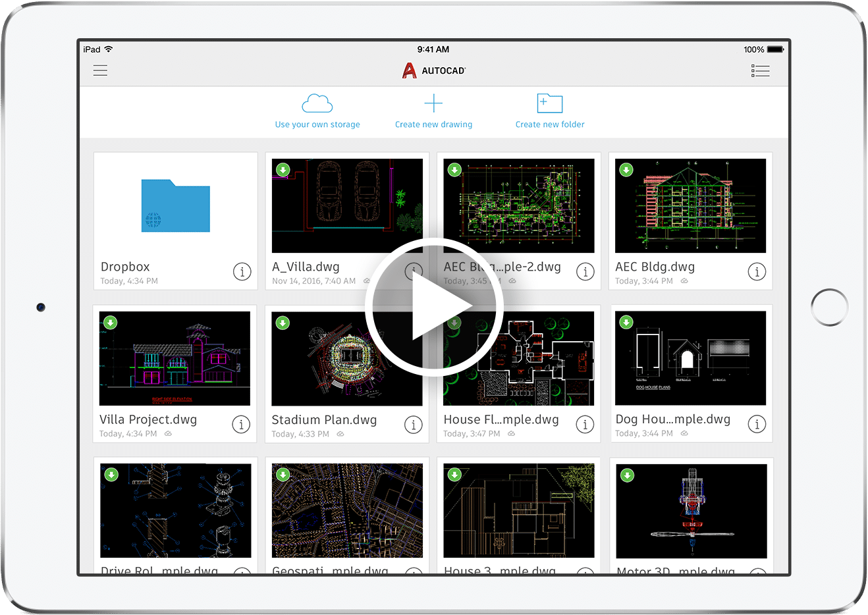The width and height of the screenshot is (868, 615).
Task: Click the Stadium Plan.dwg file name
Action: (324, 419)
